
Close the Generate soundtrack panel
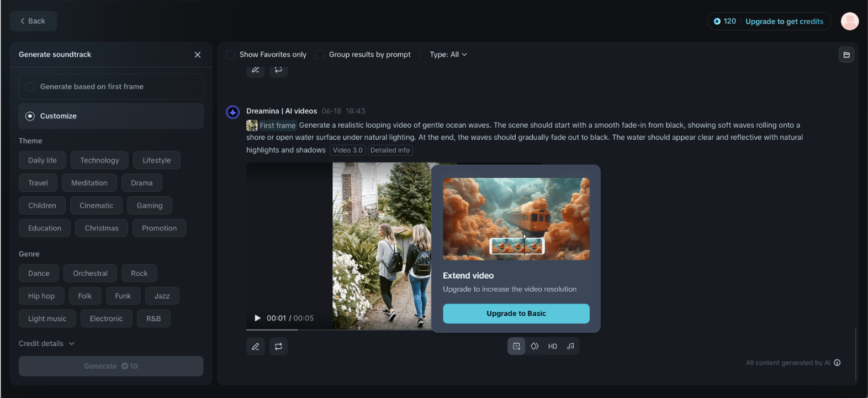click(x=198, y=55)
